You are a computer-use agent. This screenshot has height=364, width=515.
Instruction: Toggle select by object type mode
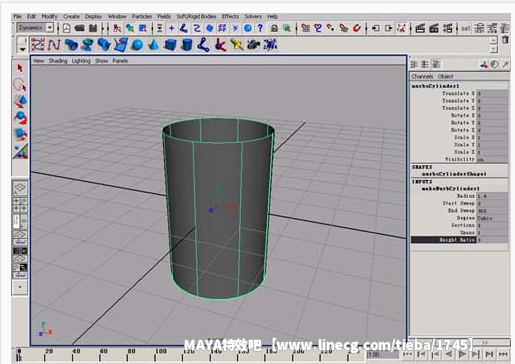130,28
